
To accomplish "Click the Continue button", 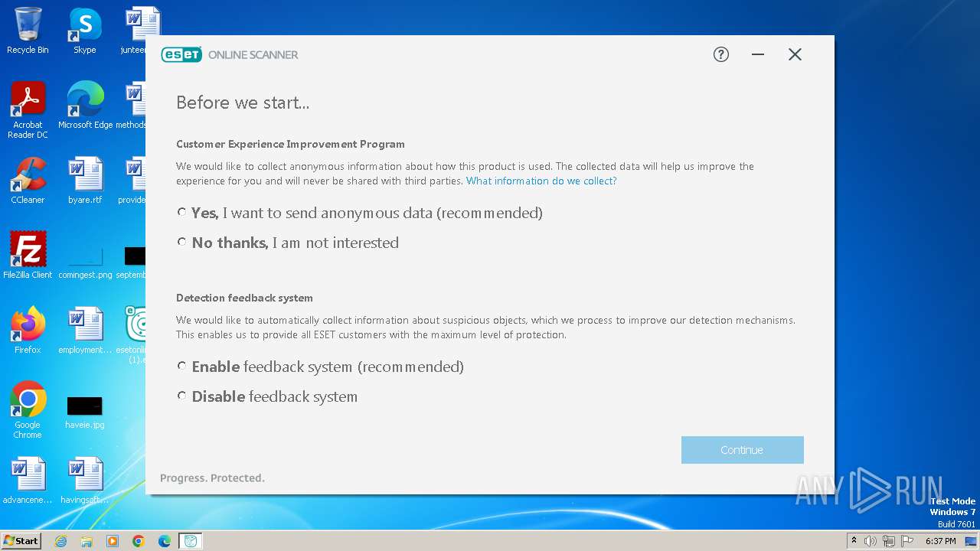I will [742, 450].
